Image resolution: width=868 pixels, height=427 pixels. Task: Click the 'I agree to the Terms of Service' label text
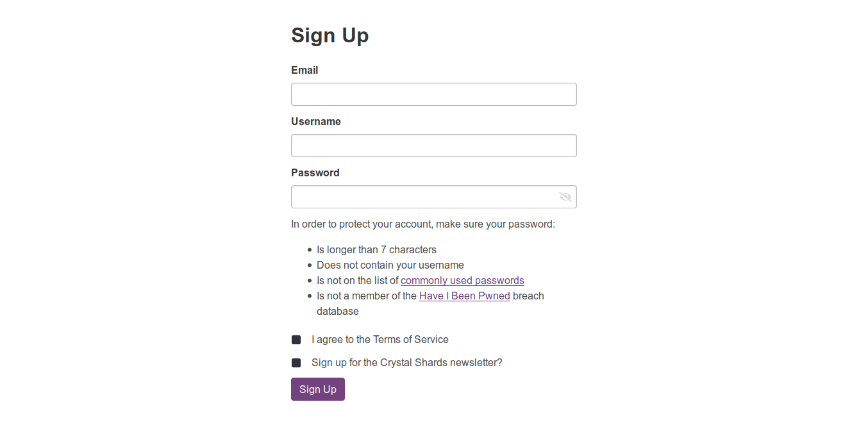[x=380, y=339]
